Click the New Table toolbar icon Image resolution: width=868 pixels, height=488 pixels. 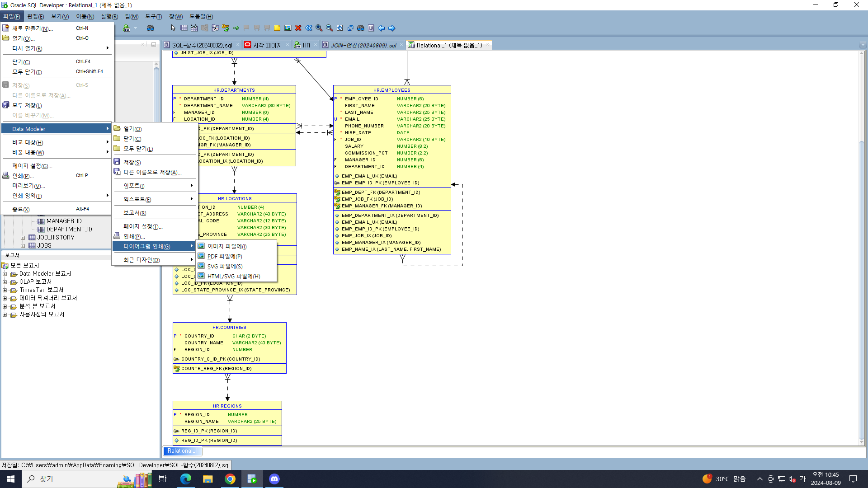coord(184,28)
